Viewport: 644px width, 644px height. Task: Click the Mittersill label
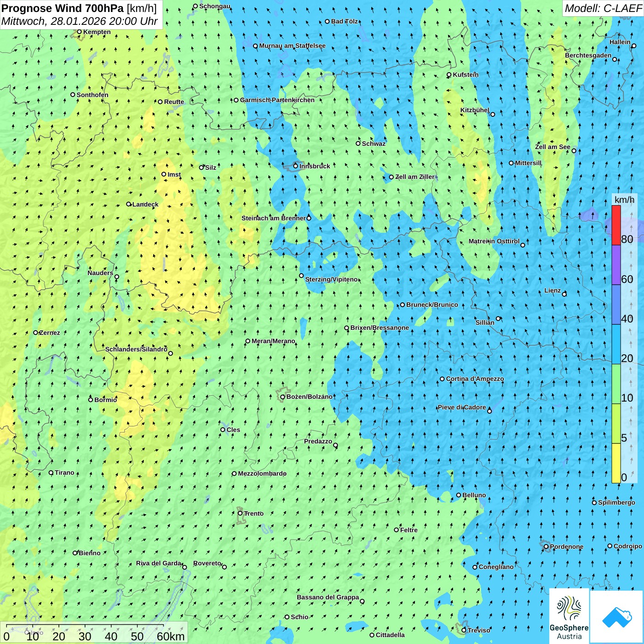tap(529, 163)
